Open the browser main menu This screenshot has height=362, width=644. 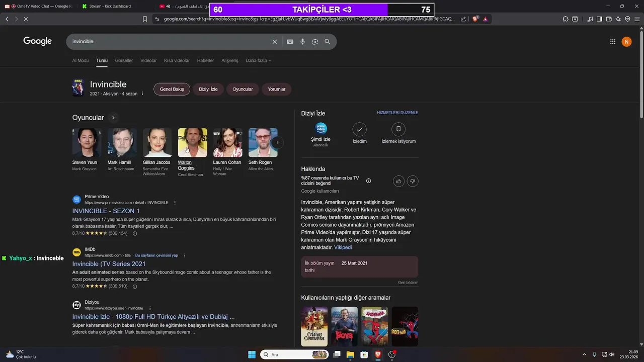[x=637, y=19]
